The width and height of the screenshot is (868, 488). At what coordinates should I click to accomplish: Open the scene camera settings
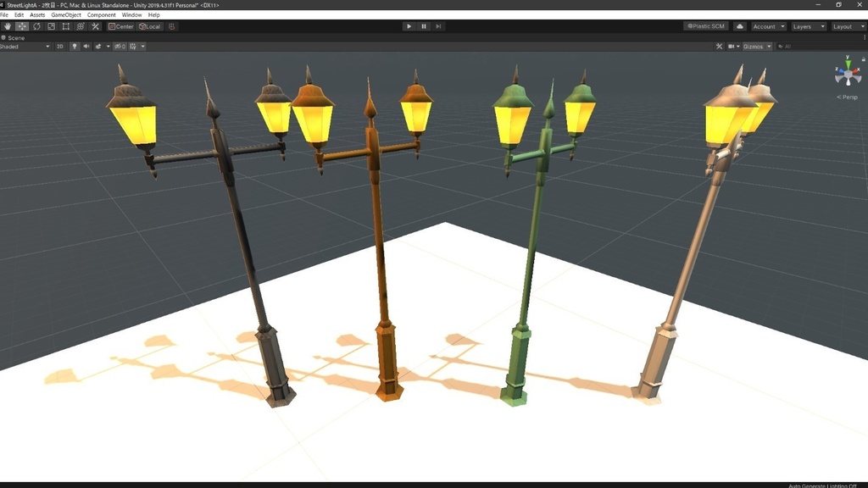pos(732,47)
